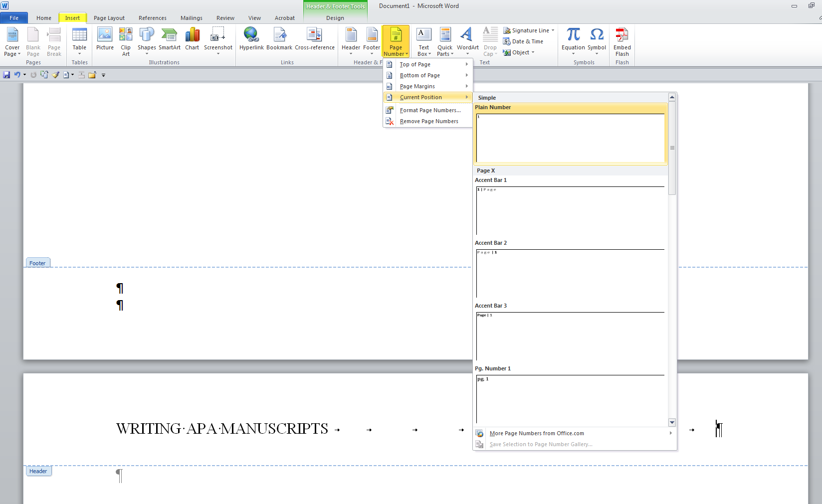The width and height of the screenshot is (822, 504).
Task: Open the Cover Page gallery
Action: (x=12, y=42)
